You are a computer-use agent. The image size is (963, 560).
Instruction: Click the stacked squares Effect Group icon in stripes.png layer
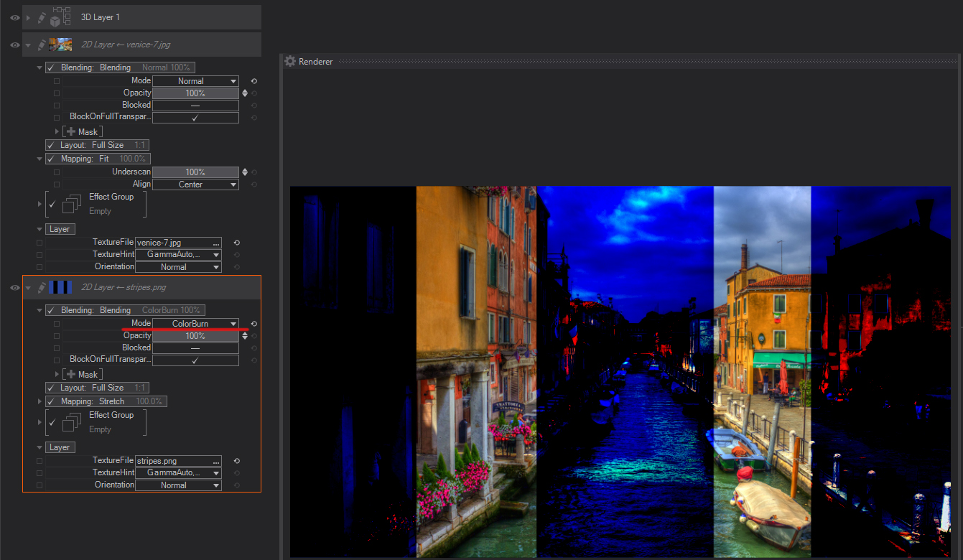(71, 423)
